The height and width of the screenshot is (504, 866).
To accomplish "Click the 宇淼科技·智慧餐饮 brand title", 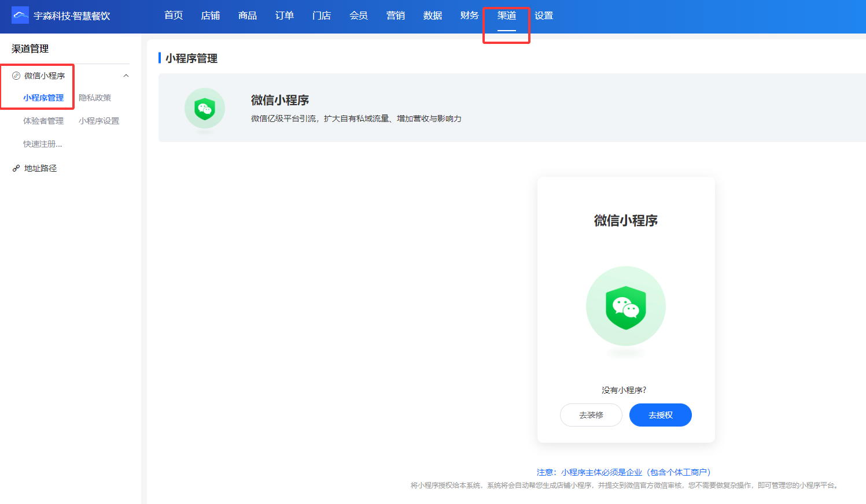I will [72, 16].
